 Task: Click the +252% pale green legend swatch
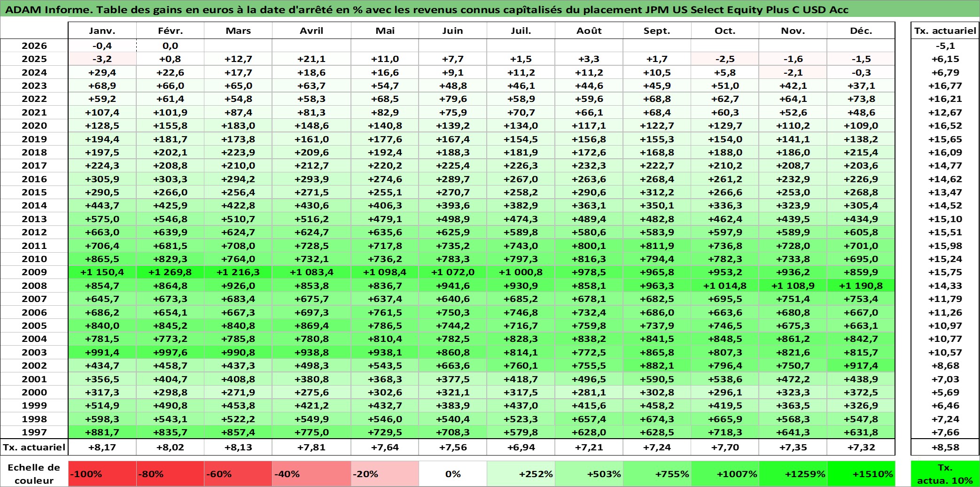pyautogui.click(x=521, y=474)
